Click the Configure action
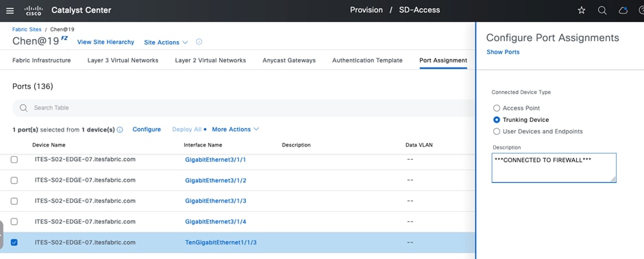This screenshot has height=259, width=644. (x=147, y=129)
